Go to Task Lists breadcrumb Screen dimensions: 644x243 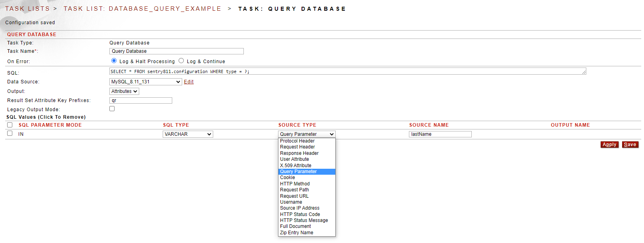pyautogui.click(x=27, y=8)
